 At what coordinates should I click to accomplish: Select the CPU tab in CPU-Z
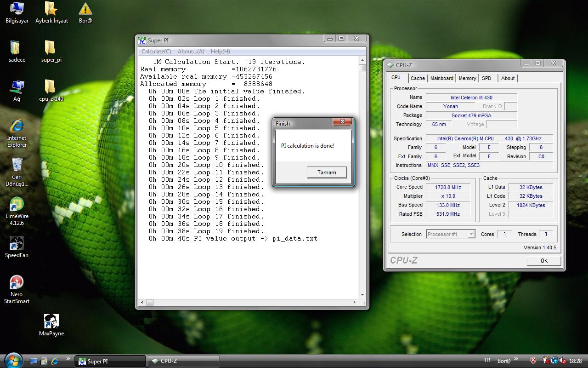point(396,78)
